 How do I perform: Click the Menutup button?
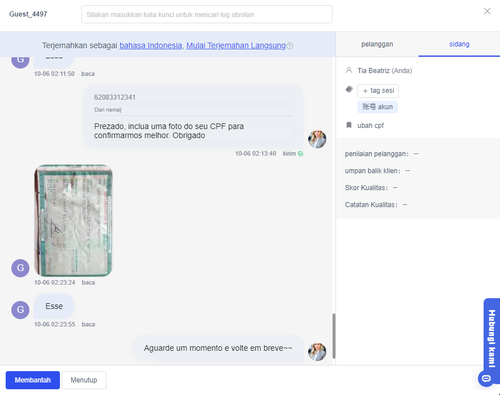(x=84, y=380)
